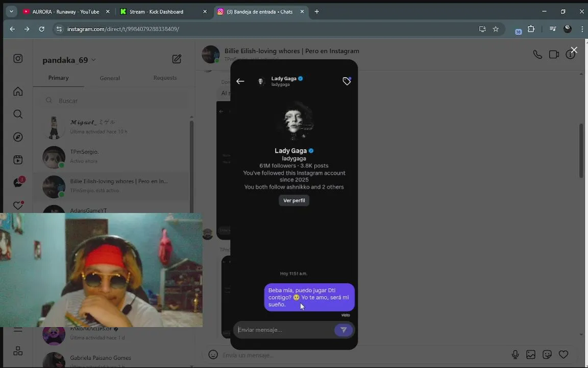Open emoji picker in message bar

click(213, 355)
